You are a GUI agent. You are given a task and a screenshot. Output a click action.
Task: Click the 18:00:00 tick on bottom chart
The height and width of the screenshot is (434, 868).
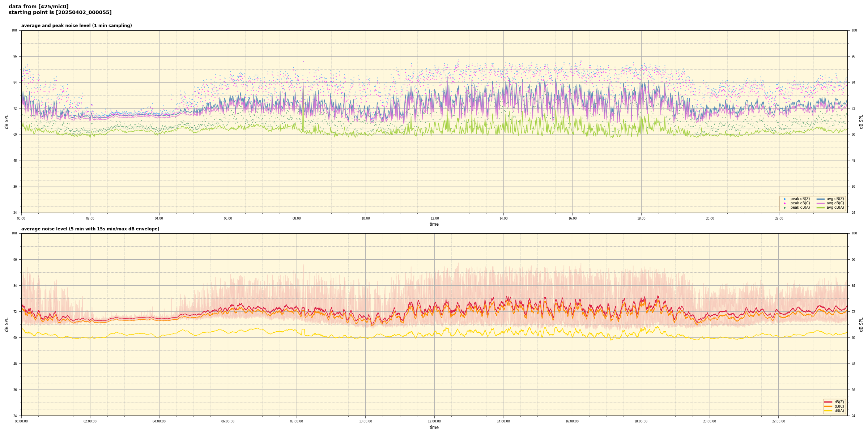click(x=641, y=421)
